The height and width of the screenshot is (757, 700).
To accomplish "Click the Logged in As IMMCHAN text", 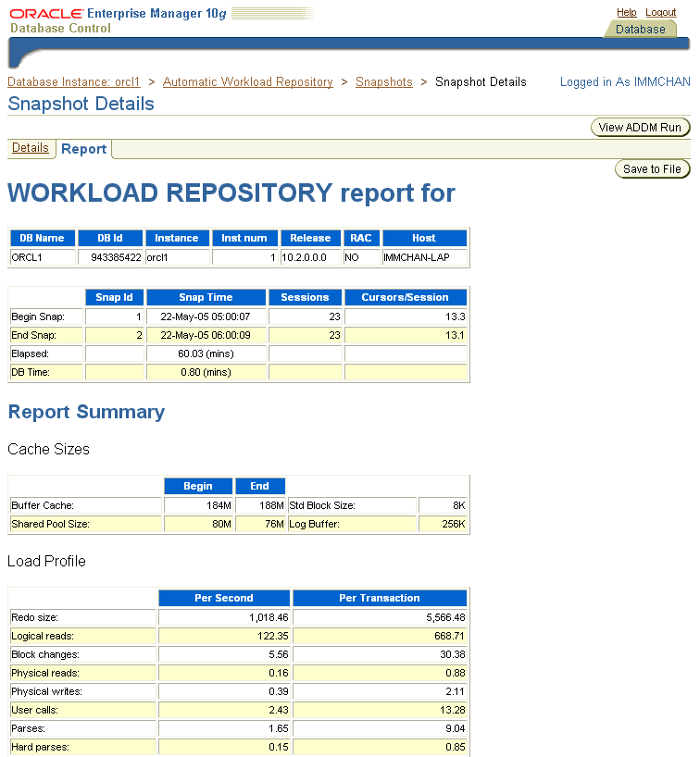I will click(625, 82).
